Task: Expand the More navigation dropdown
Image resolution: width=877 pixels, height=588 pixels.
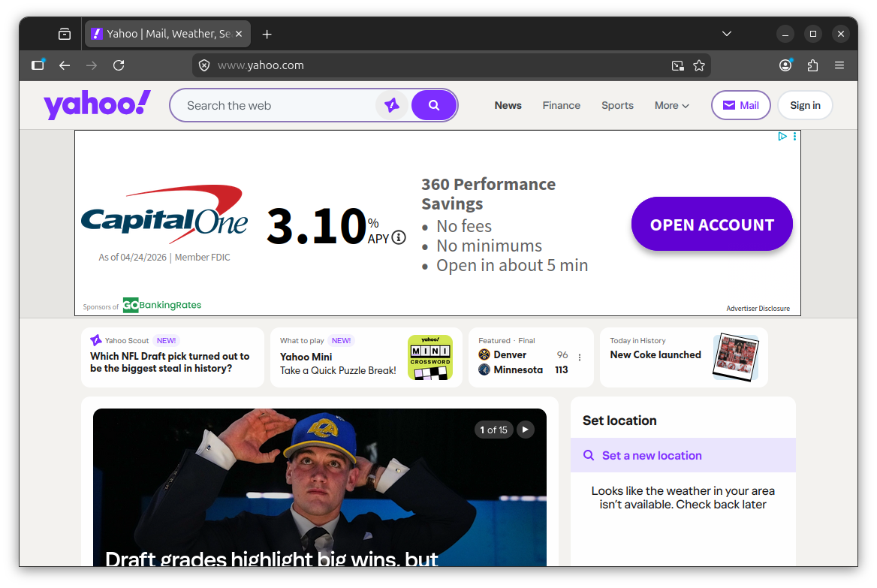Action: [671, 105]
